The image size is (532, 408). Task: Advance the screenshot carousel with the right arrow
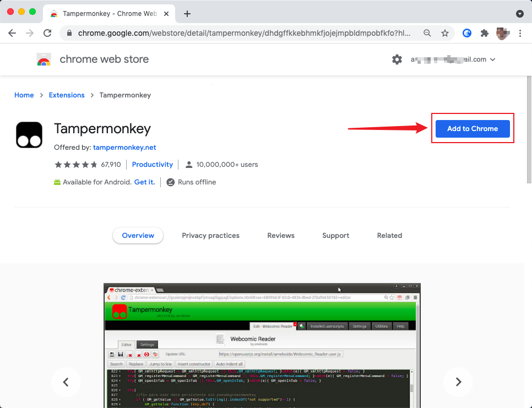click(458, 382)
